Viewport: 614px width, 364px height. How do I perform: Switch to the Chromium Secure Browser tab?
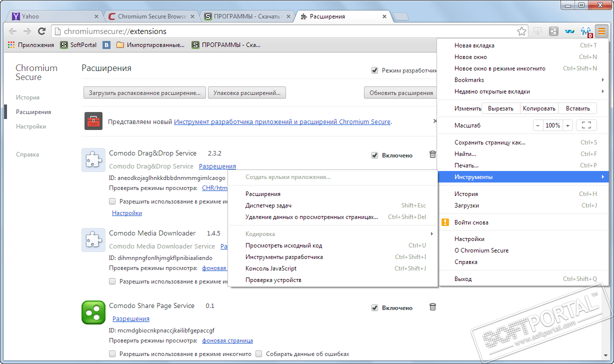(x=150, y=16)
